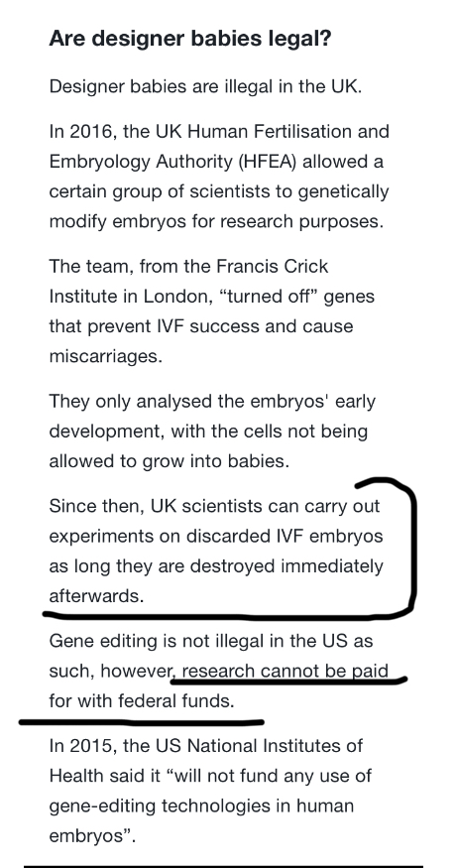
Task: Click the horizontal divider line at the bottom
Action: (223, 866)
